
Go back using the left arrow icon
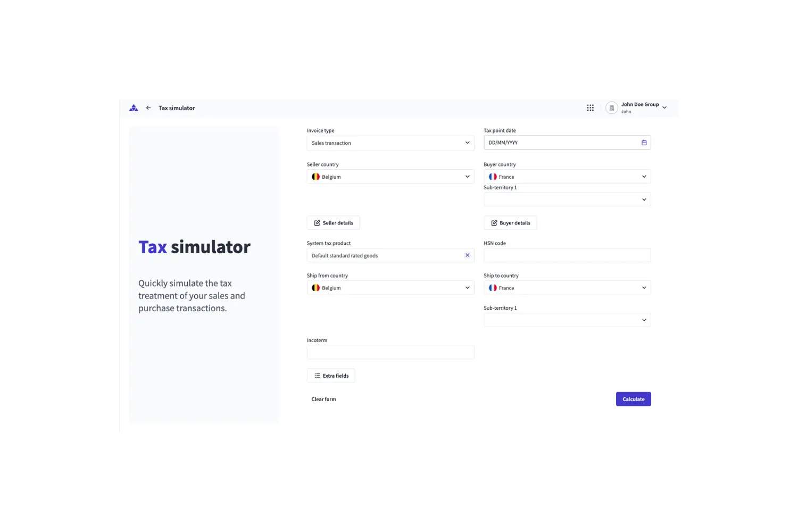pyautogui.click(x=148, y=108)
